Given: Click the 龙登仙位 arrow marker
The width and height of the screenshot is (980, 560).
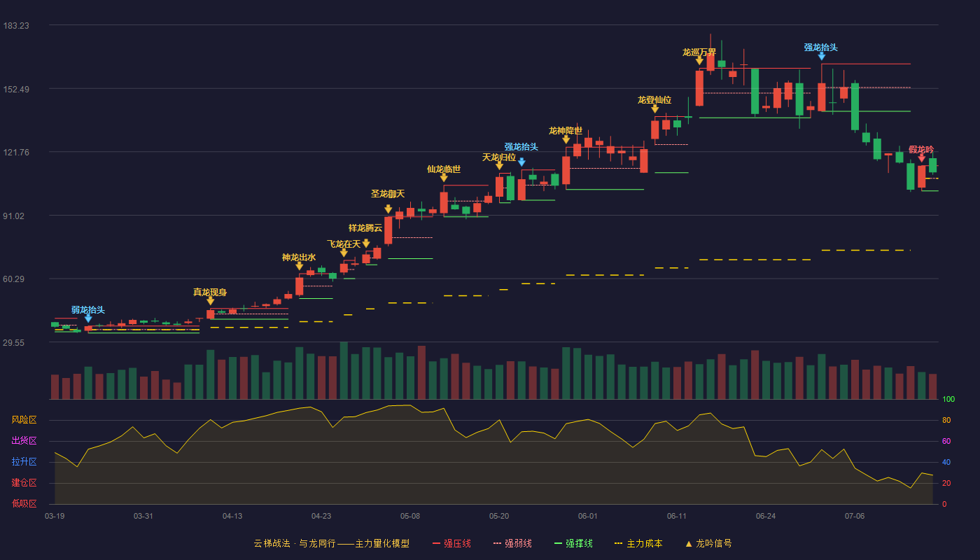Looking at the screenshot, I should (x=654, y=109).
